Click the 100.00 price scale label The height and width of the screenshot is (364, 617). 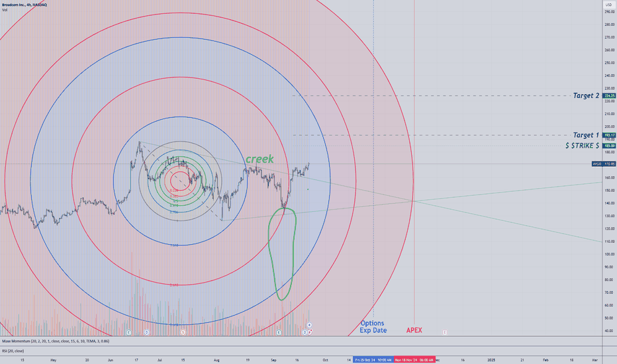coord(610,254)
